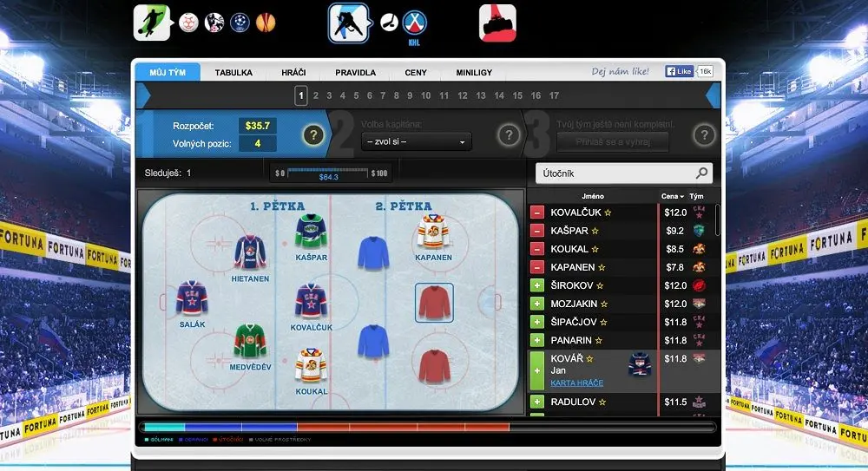
Task: Click the help icon beside captain selection
Action: (508, 134)
